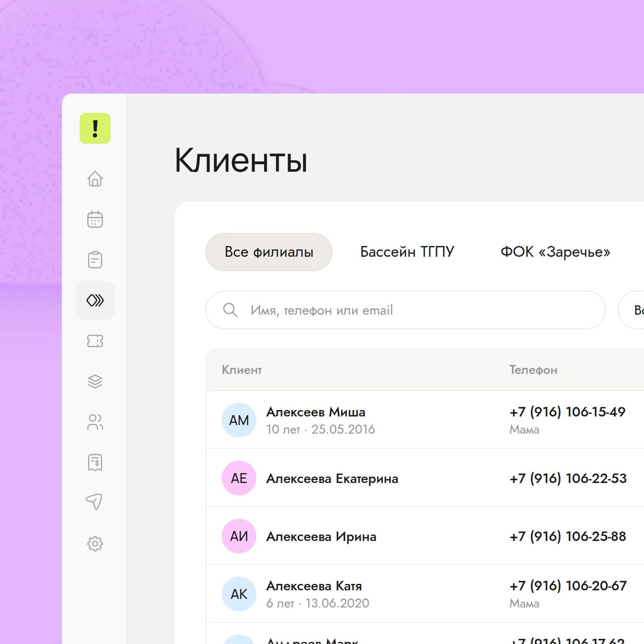The height and width of the screenshot is (644, 644).
Task: Click the АМ avatar of Алексеев Миша
Action: tap(239, 420)
